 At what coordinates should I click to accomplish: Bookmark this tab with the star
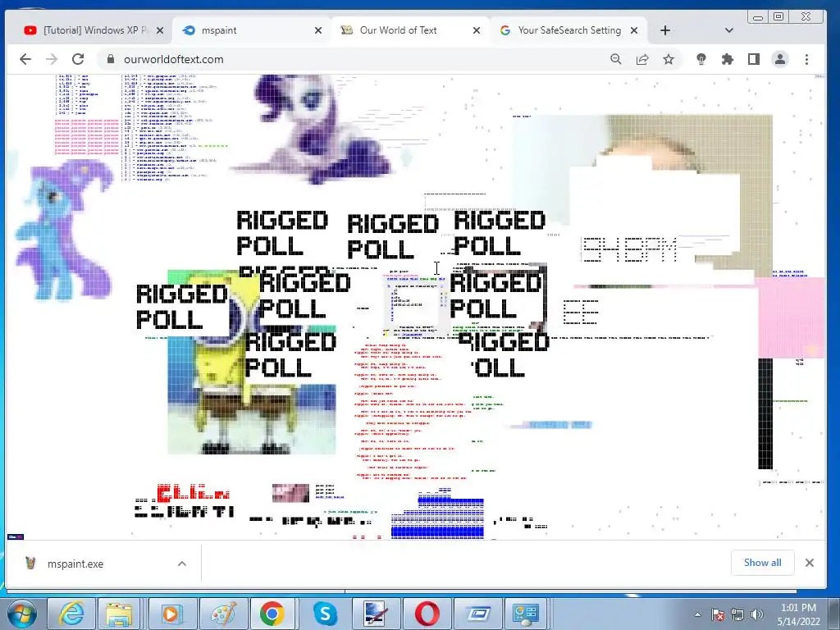(669, 59)
